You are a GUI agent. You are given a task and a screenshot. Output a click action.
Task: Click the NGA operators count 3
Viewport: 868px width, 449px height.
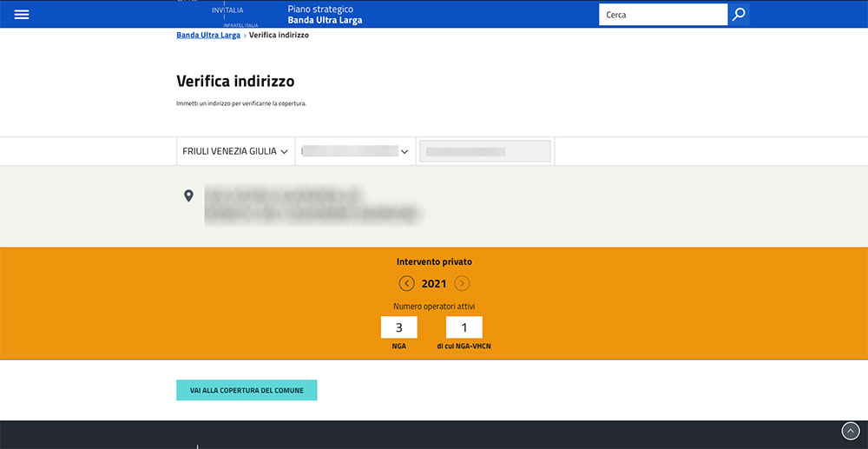click(x=398, y=327)
